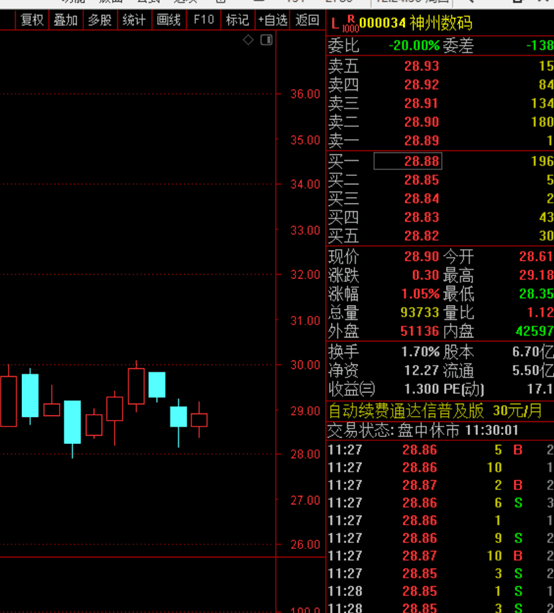Open F10 company information
The width and height of the screenshot is (554, 613).
click(x=204, y=20)
